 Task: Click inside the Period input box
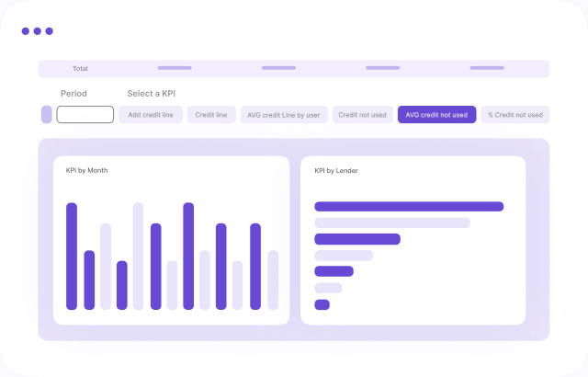click(x=85, y=115)
